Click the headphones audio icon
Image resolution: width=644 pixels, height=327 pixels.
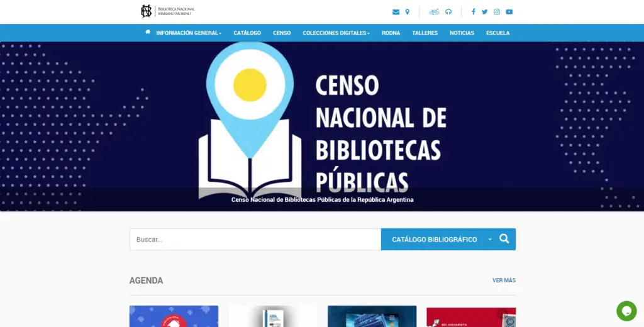(448, 12)
